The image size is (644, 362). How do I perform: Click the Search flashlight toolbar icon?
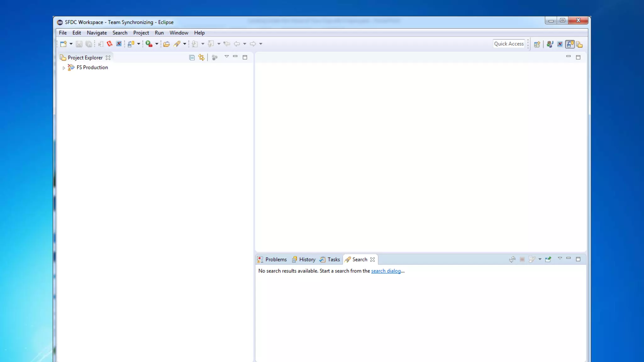(x=177, y=44)
